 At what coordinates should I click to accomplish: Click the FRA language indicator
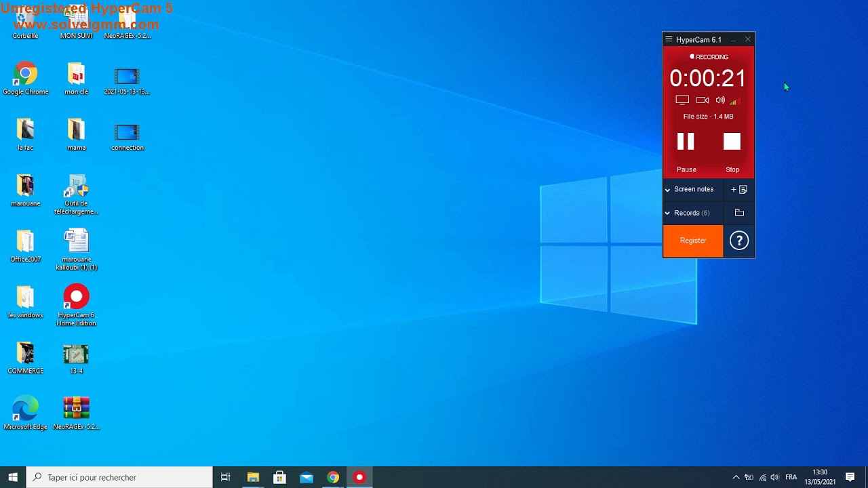791,477
